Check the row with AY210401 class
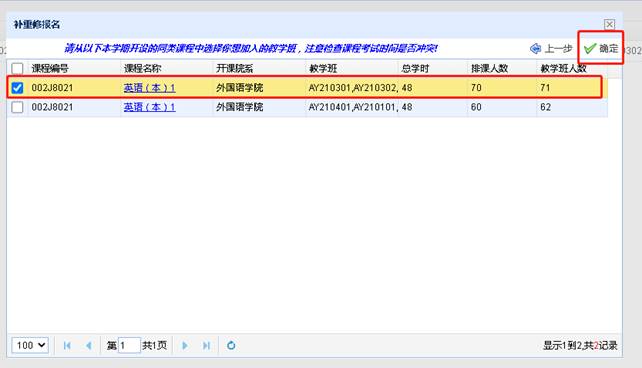This screenshot has width=642, height=368. click(17, 107)
